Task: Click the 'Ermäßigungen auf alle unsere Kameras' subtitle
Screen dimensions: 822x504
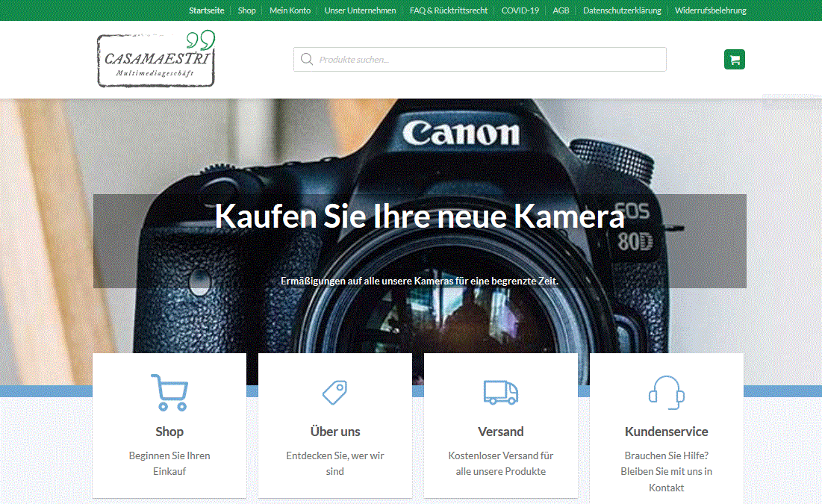Action: 420,281
